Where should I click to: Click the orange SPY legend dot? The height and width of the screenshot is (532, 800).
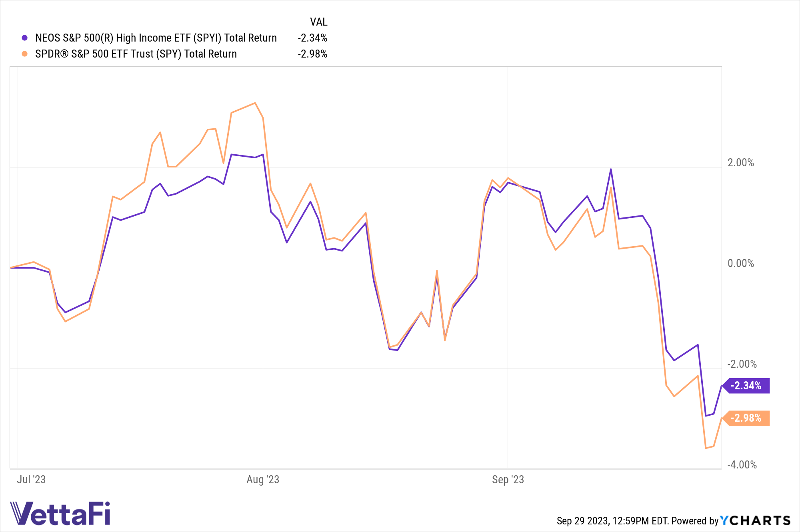click(x=25, y=54)
